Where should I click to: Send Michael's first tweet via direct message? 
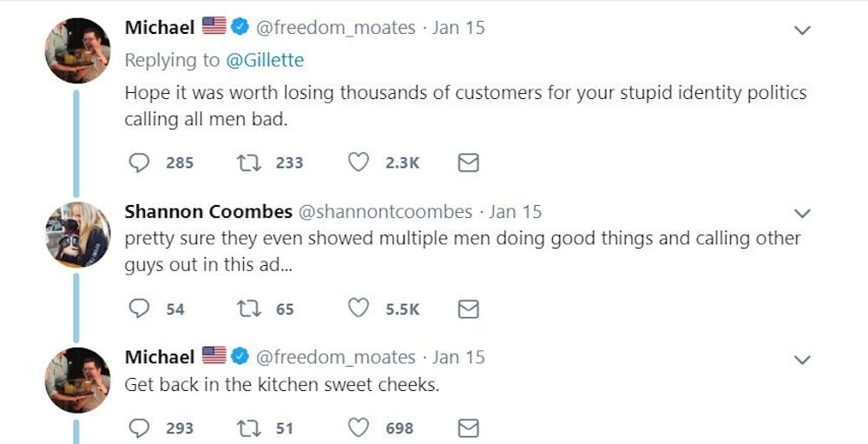tap(468, 162)
